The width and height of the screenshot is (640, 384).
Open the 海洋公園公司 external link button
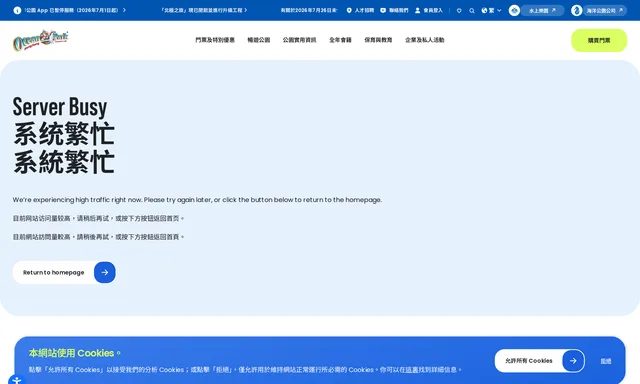[604, 10]
